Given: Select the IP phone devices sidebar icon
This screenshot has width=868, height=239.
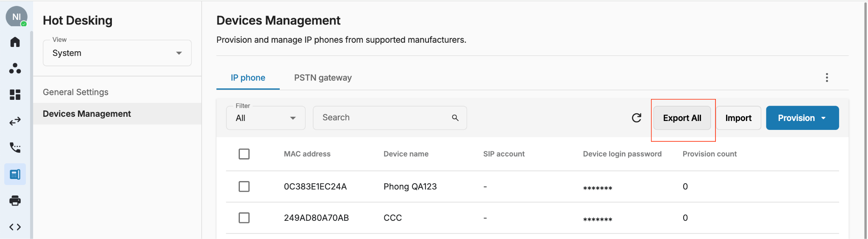Looking at the screenshot, I should (15, 174).
